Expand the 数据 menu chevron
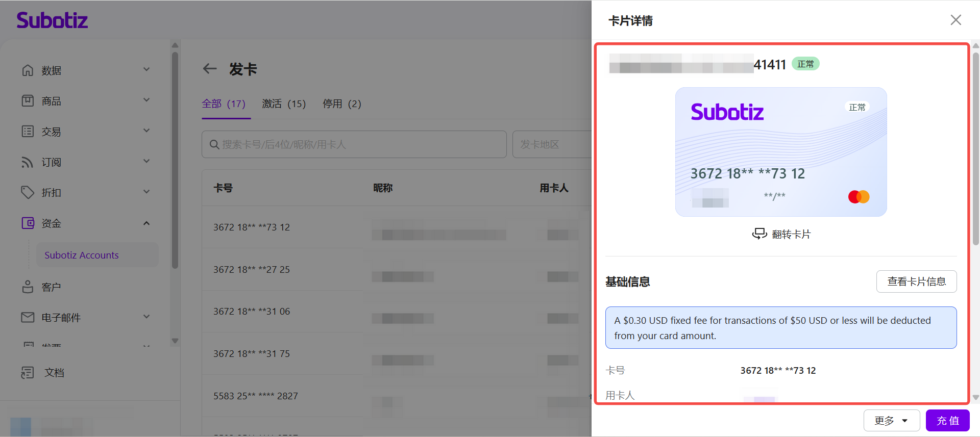Image resolution: width=980 pixels, height=437 pixels. (x=146, y=69)
